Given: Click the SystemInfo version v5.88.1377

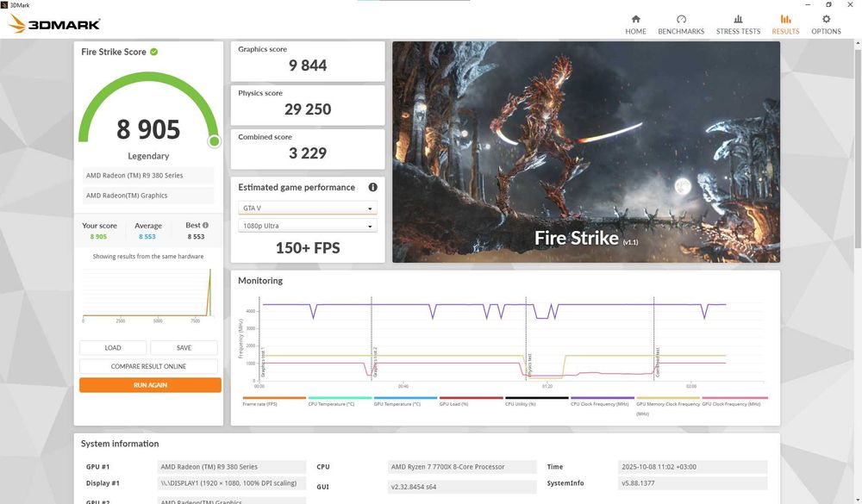Looking at the screenshot, I should [693, 483].
